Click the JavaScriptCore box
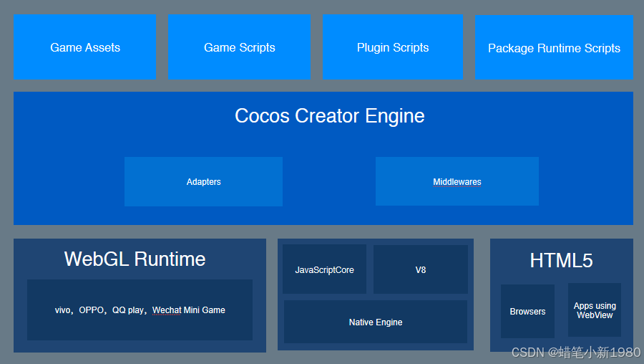 click(x=324, y=269)
